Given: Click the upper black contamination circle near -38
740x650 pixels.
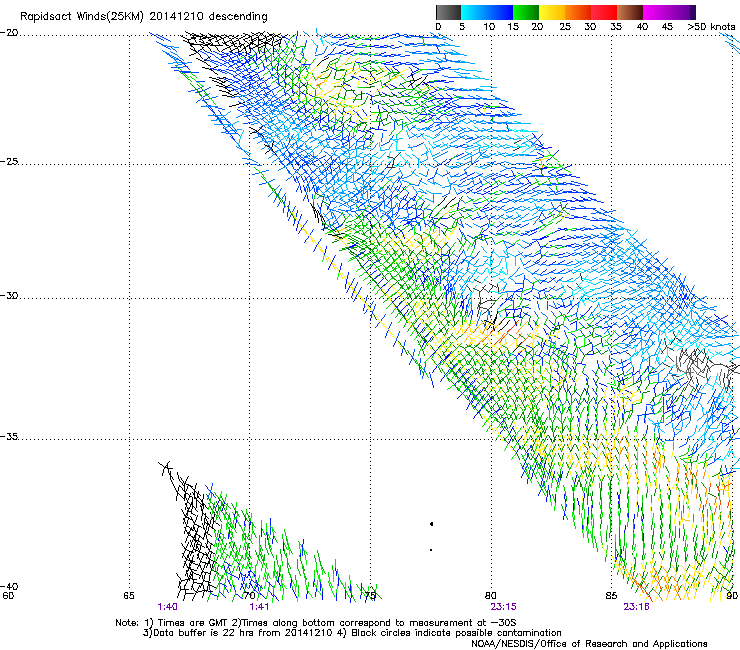Looking at the screenshot, I should [431, 524].
